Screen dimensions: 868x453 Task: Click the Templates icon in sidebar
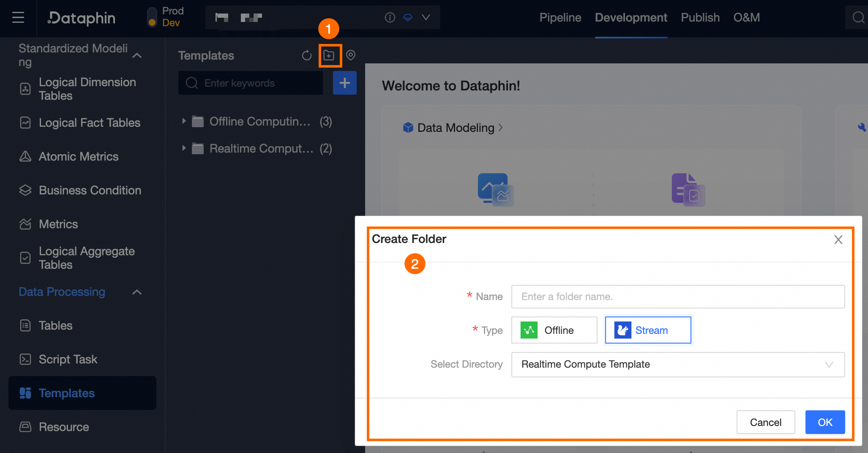click(x=25, y=393)
